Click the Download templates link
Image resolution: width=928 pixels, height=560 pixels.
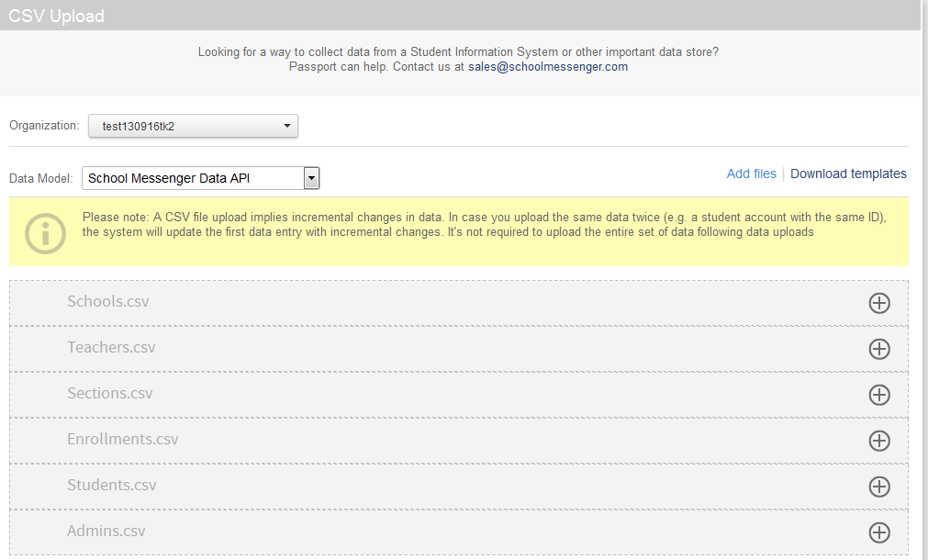click(848, 174)
